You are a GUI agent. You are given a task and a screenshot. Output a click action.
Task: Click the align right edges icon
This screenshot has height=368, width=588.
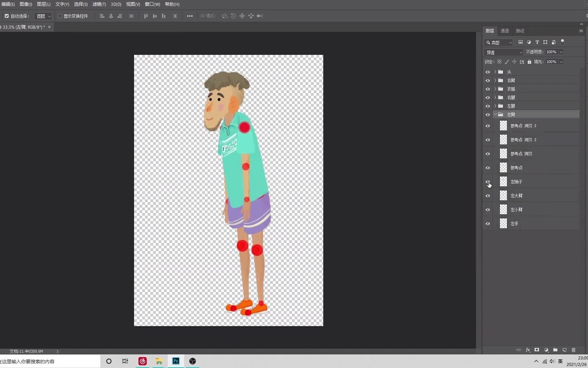tap(120, 16)
